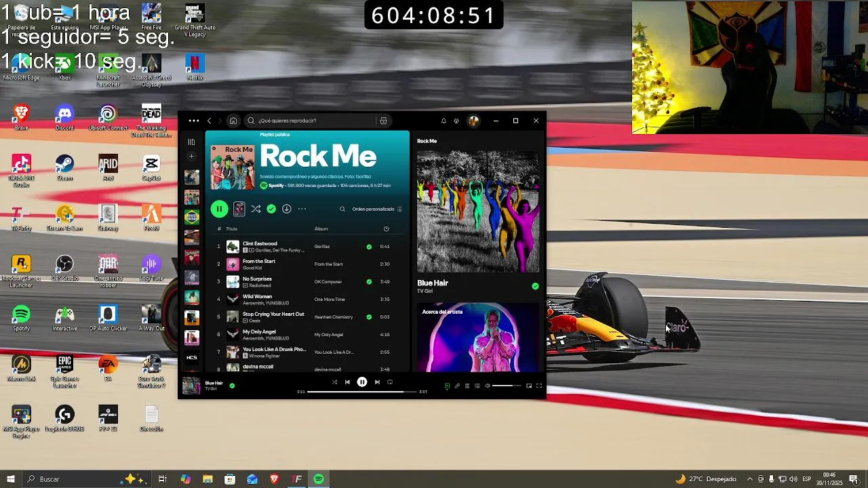Screen dimensions: 868x488
Task: Sort by the duration clock column
Action: pyautogui.click(x=387, y=229)
